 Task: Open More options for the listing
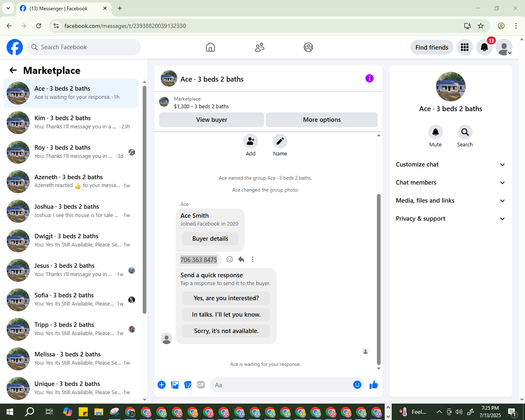322,120
